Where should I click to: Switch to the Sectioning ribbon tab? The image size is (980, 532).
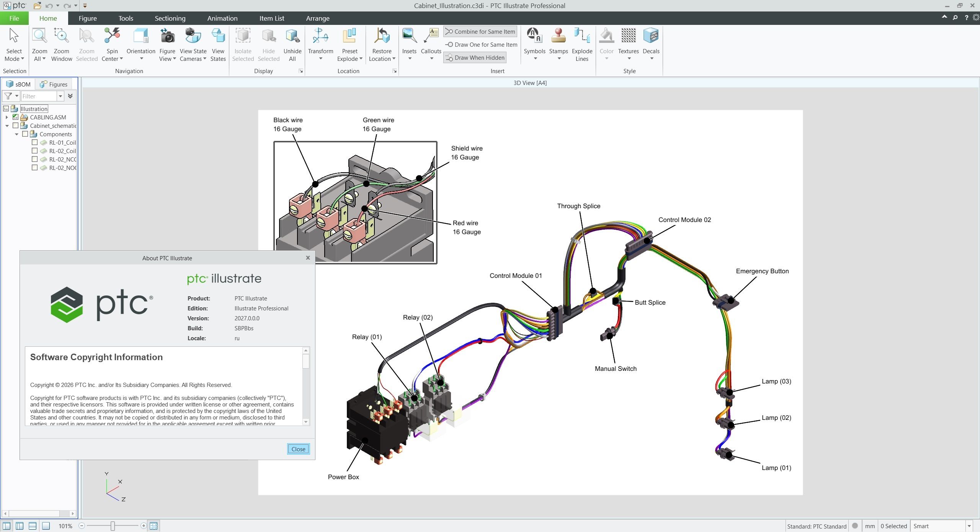click(170, 18)
